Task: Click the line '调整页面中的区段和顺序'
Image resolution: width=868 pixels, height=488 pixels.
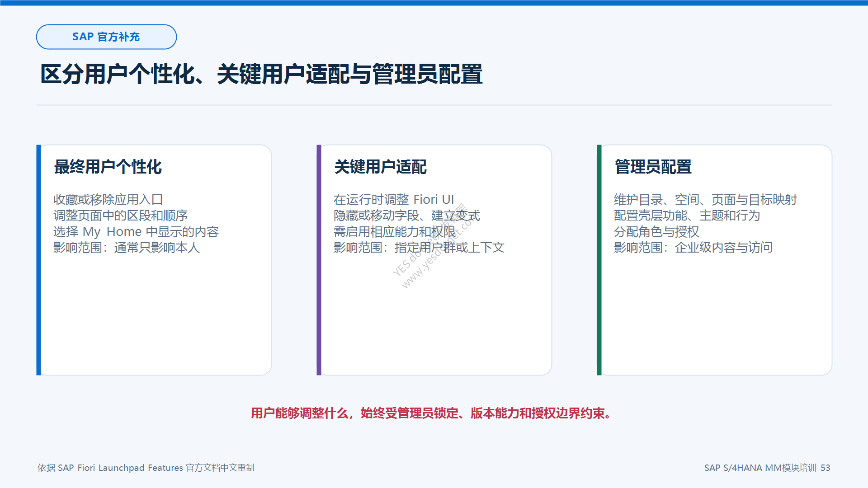Action: (120, 216)
